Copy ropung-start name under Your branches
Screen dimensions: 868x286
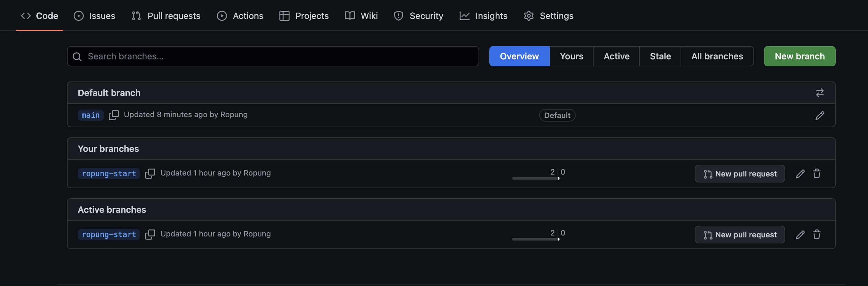[150, 173]
